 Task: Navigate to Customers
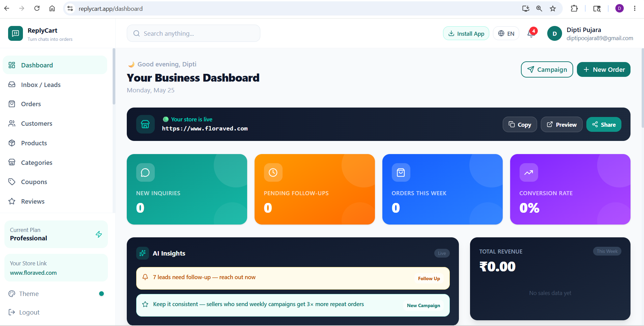pos(55,123)
